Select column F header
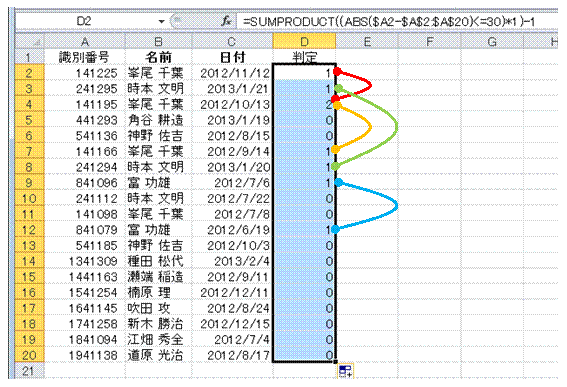The image size is (567, 387). [430, 42]
